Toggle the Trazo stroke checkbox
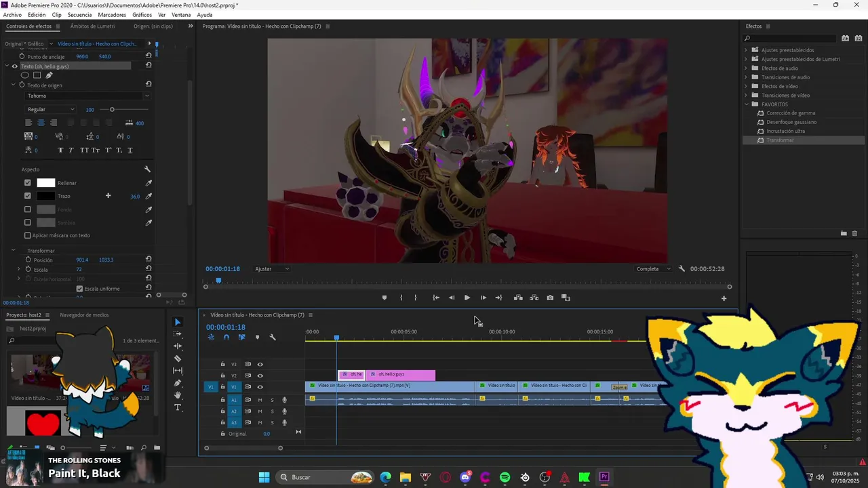868x488 pixels. (28, 196)
